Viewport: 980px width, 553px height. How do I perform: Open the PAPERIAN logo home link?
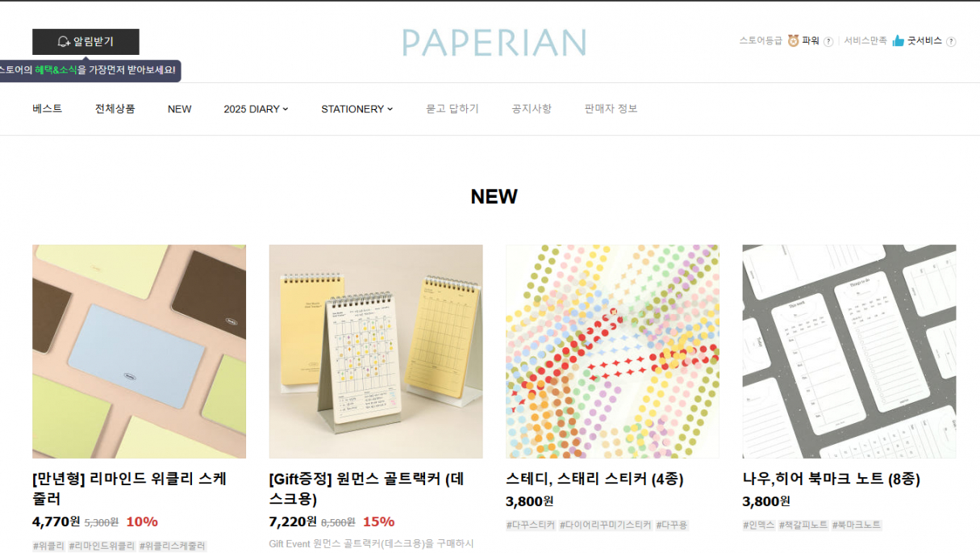click(494, 43)
